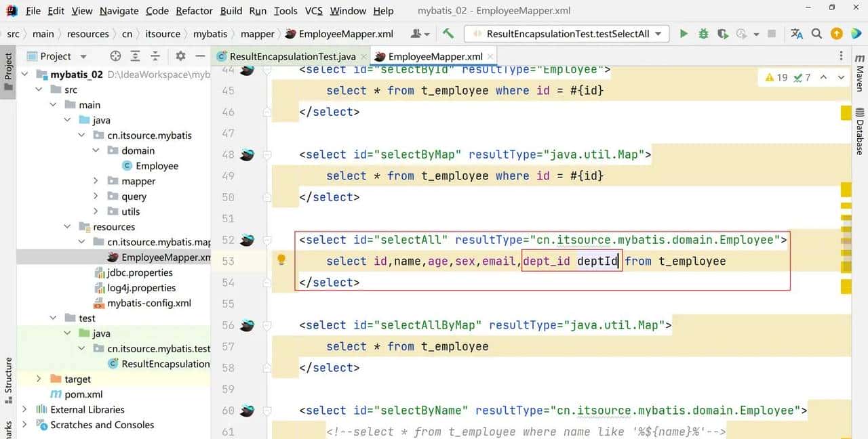Expand the target folder

coord(39,379)
